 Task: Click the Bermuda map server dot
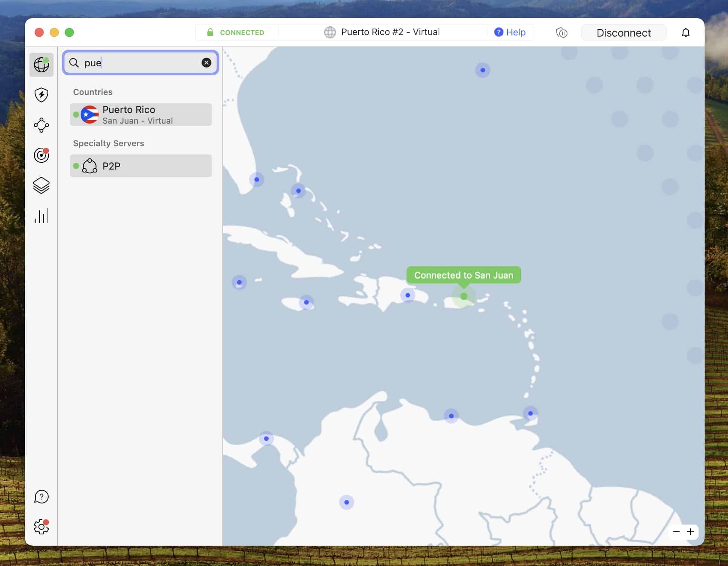click(483, 70)
